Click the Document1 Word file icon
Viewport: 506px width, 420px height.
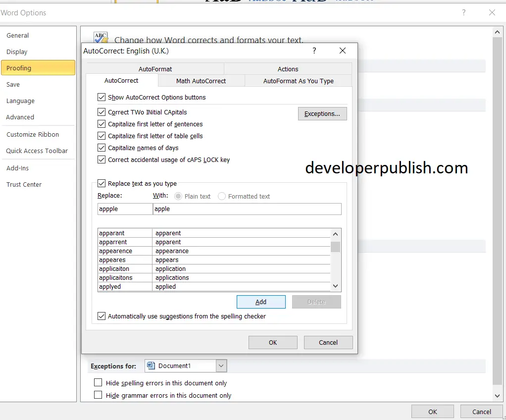151,366
